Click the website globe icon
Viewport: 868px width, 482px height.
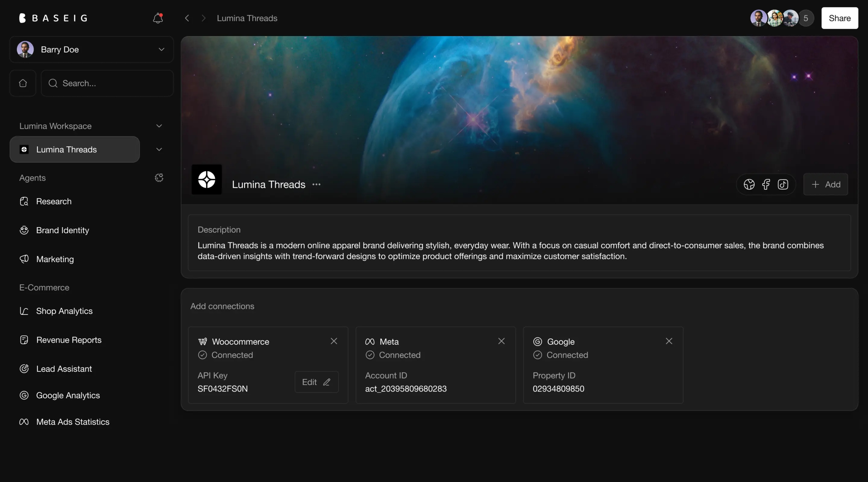(749, 184)
